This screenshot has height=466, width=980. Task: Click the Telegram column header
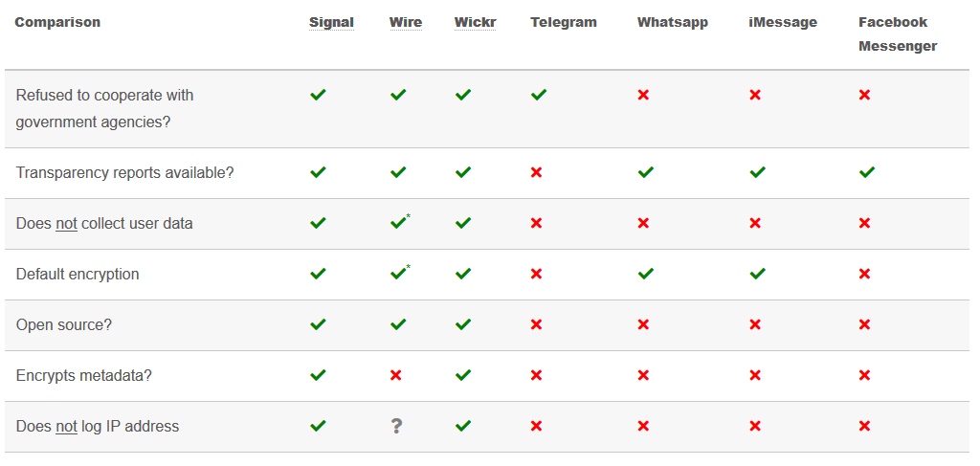[563, 22]
